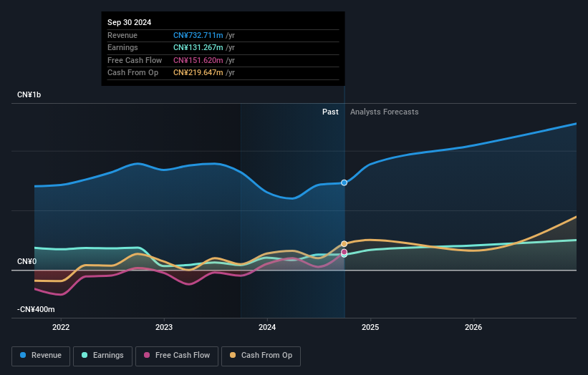Select the 2026 x-axis label
Screen dimensions: 588x375
tap(473, 327)
